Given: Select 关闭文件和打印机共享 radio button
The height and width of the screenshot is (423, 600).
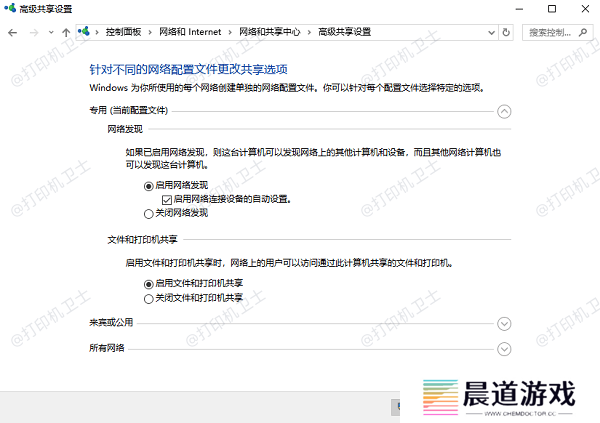Looking at the screenshot, I should pos(148,299).
